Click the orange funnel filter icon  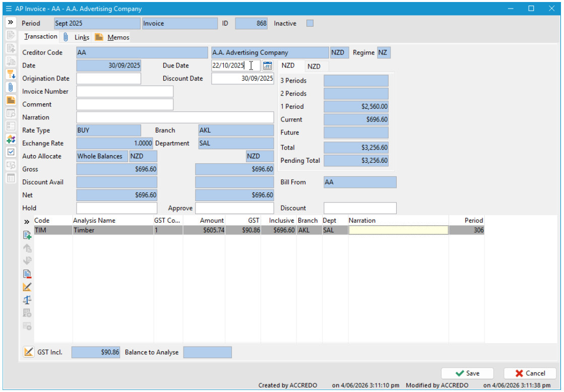(11, 74)
